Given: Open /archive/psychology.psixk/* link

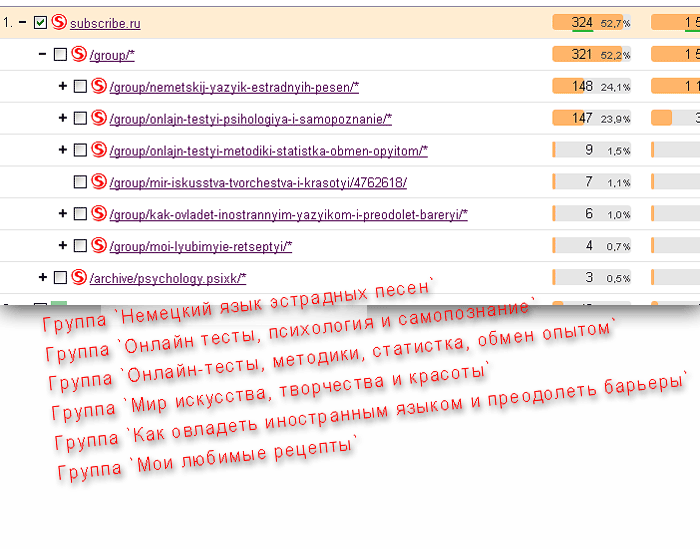Looking at the screenshot, I should 168,279.
